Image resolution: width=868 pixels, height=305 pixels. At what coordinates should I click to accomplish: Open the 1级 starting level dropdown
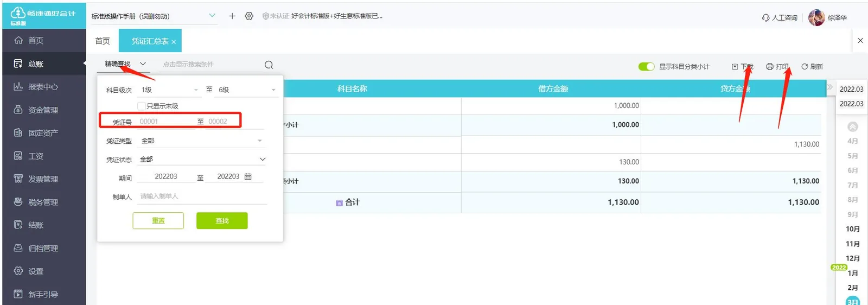click(x=170, y=90)
